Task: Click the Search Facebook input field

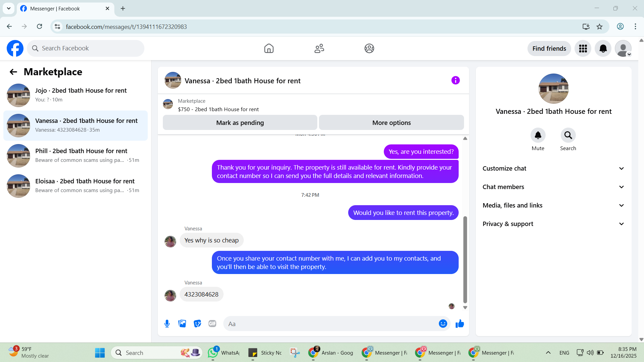Action: [x=86, y=48]
